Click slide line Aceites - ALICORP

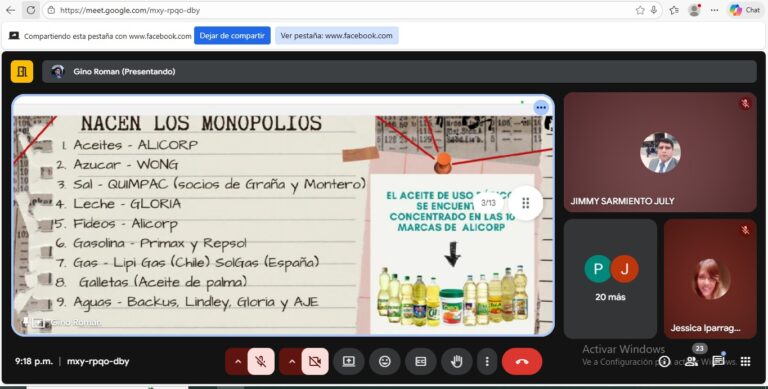click(x=130, y=145)
